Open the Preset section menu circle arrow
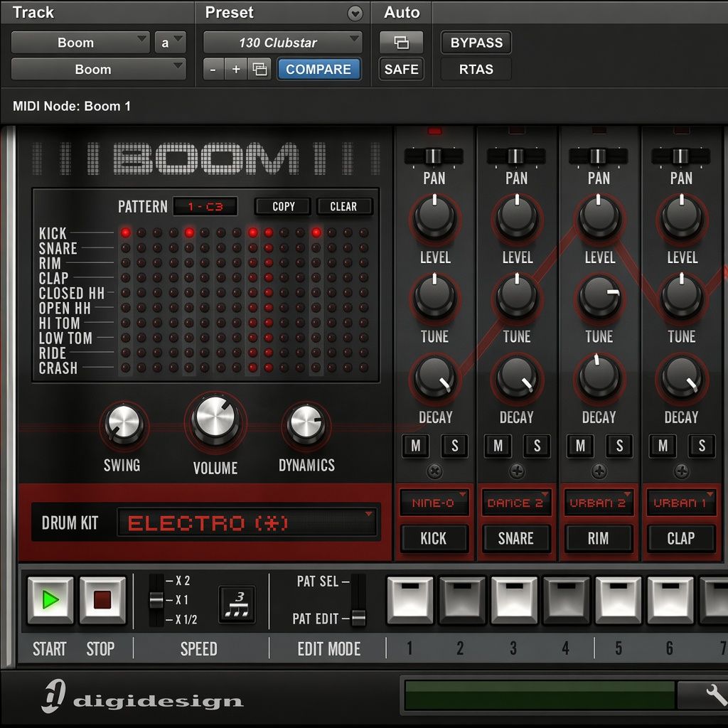This screenshot has width=728, height=728. pyautogui.click(x=355, y=14)
